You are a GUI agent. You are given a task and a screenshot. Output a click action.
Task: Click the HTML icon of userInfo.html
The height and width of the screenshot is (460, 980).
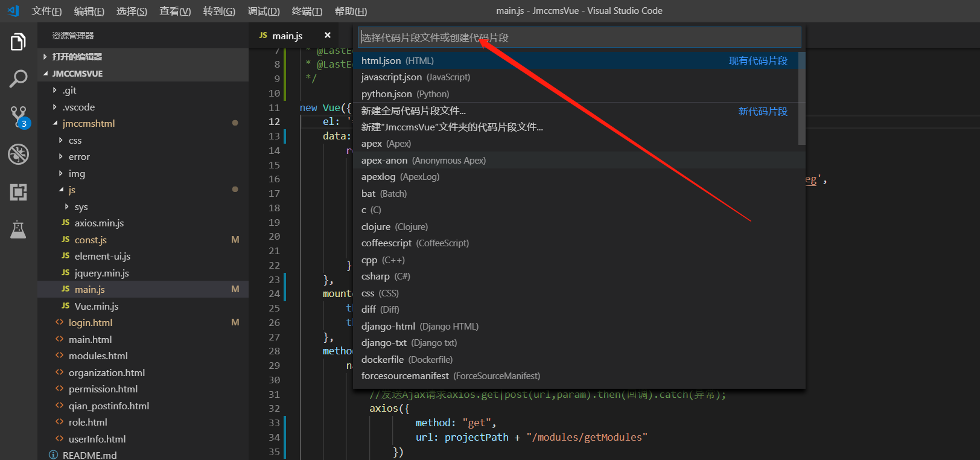59,439
